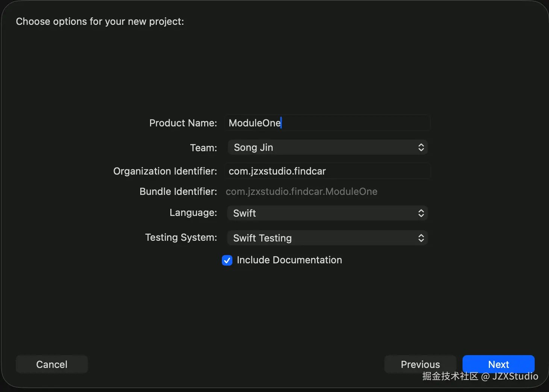
Task: Click the up-down arrows on Team selector
Action: (x=421, y=147)
